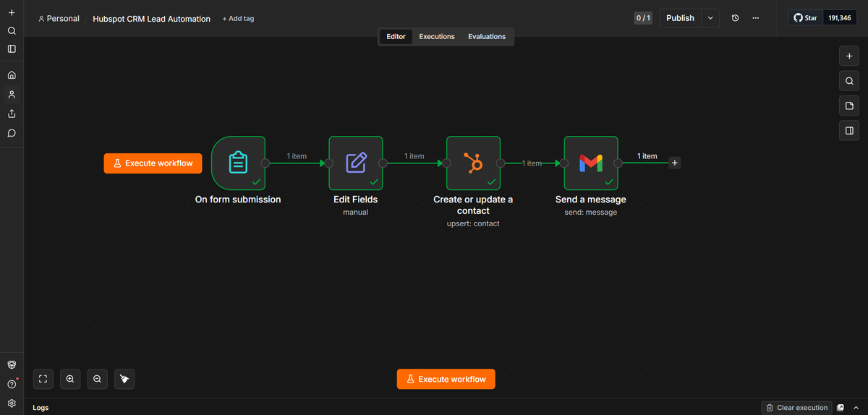Tidy up workflow with the broom icon
The image size is (868, 415).
point(124,379)
